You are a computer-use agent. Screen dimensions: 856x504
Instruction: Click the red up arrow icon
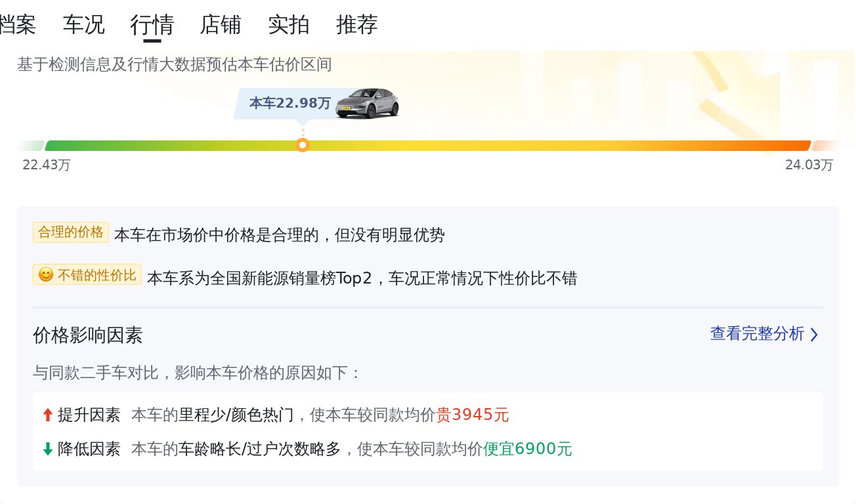(x=47, y=415)
